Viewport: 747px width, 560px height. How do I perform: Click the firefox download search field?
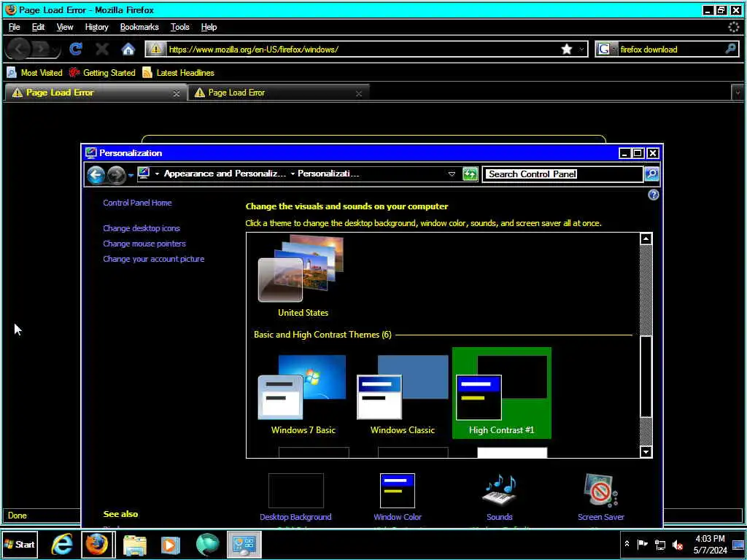pos(670,49)
